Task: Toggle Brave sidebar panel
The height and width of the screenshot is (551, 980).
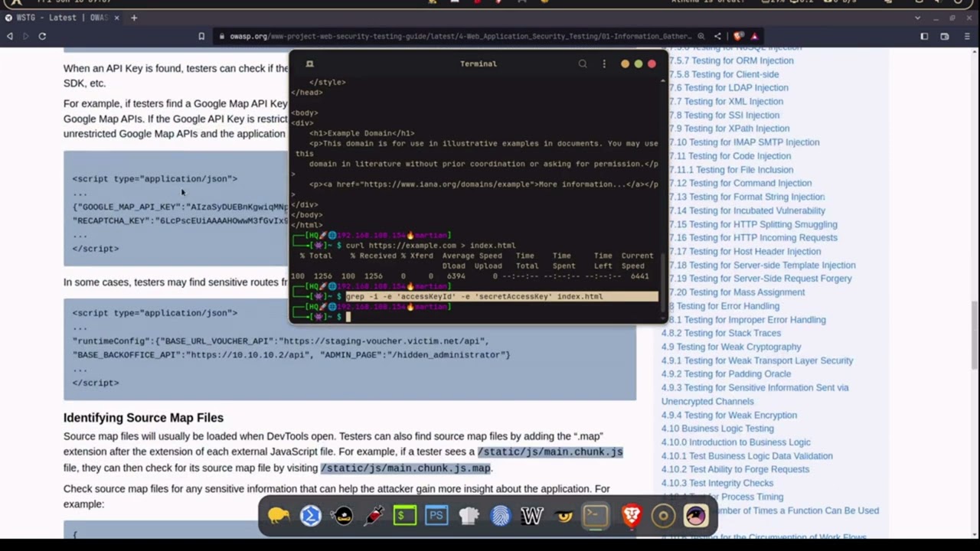Action: point(924,36)
